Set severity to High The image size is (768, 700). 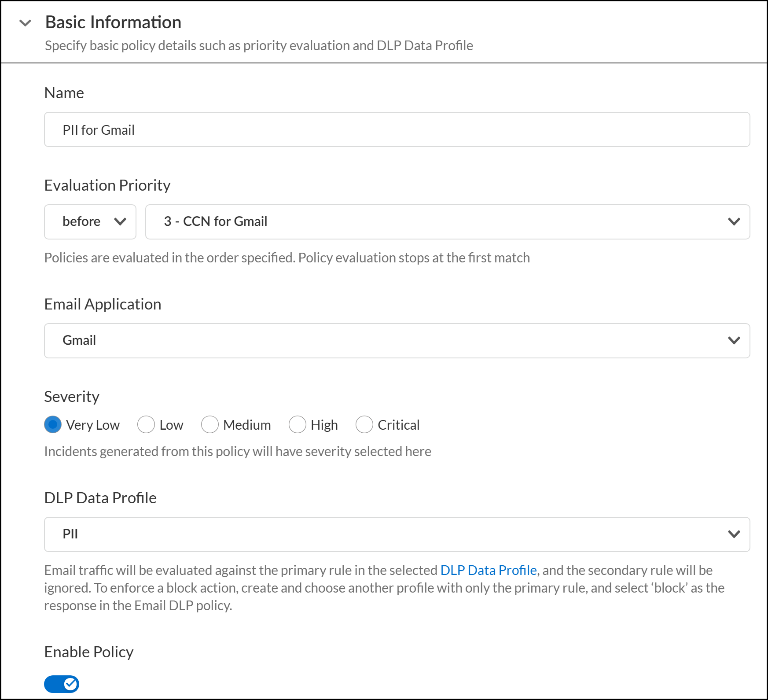click(298, 425)
